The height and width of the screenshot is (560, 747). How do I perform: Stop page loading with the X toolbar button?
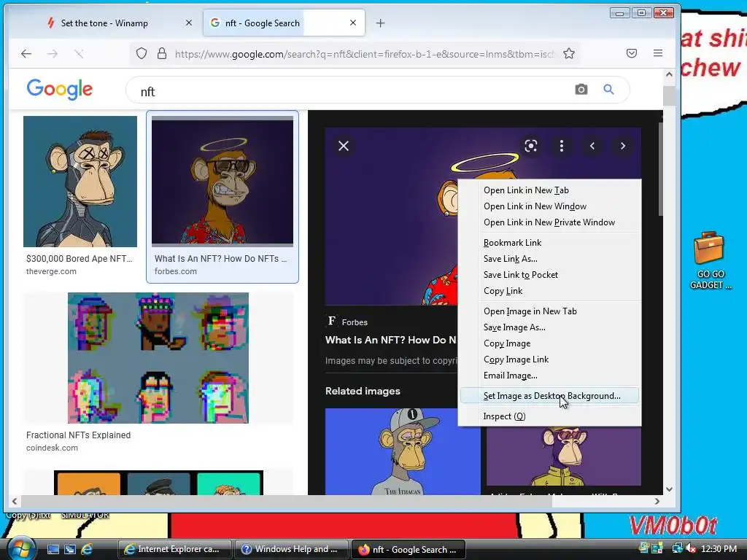pyautogui.click(x=79, y=54)
